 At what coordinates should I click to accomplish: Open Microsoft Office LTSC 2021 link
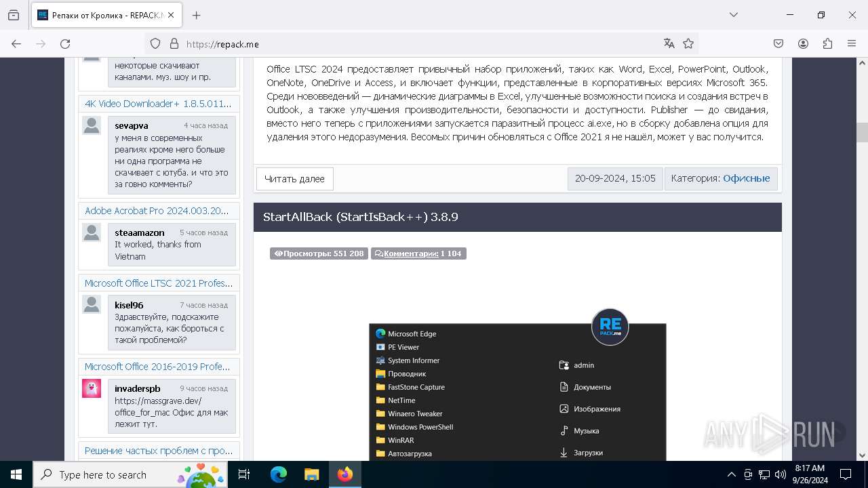[159, 283]
